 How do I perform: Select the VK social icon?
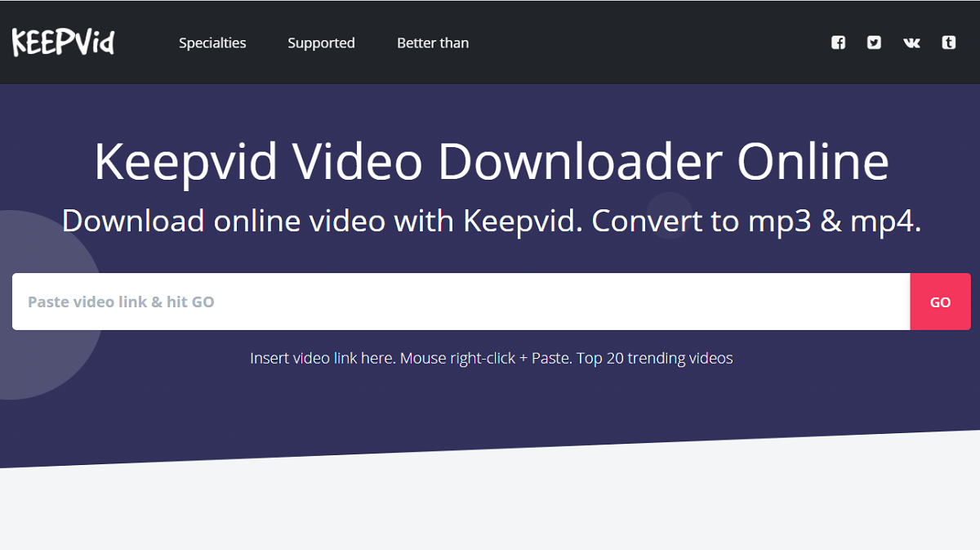point(911,42)
